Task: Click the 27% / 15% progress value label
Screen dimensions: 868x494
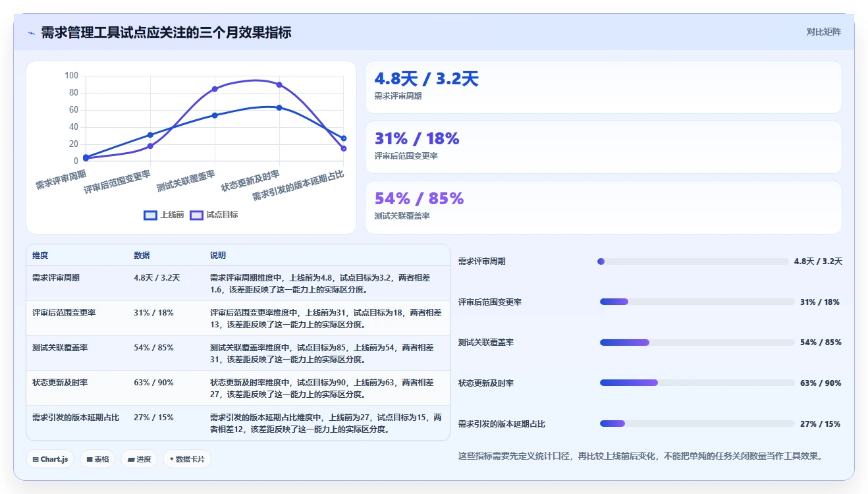Action: coord(821,424)
